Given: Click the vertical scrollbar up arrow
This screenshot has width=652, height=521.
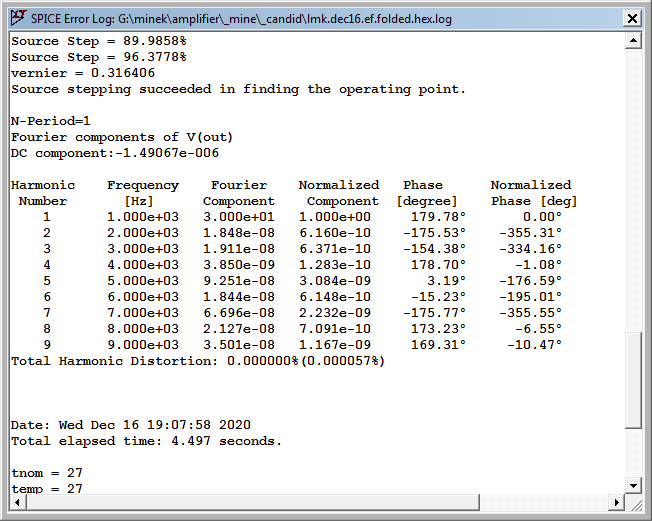Looking at the screenshot, I should (x=633, y=41).
